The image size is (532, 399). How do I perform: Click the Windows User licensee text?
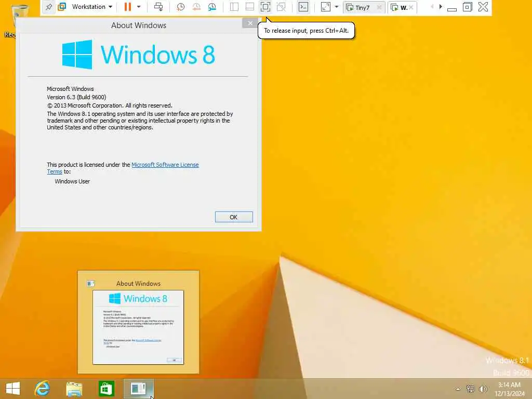(72, 181)
